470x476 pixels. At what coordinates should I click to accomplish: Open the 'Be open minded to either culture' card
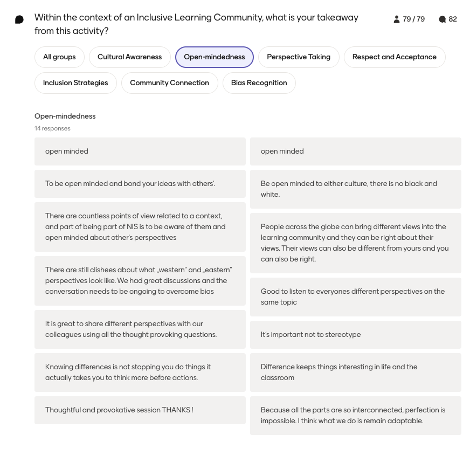[356, 189]
